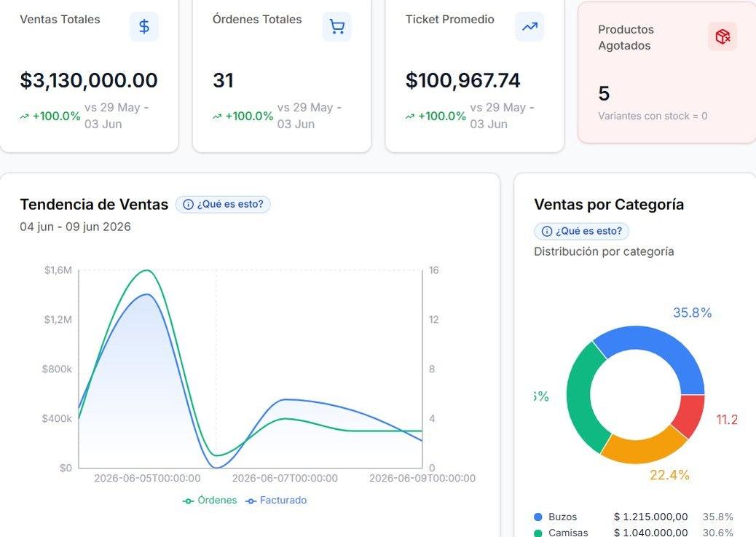The width and height of the screenshot is (756, 537).
Task: Click the $1,6M axis label
Action: coord(58,270)
